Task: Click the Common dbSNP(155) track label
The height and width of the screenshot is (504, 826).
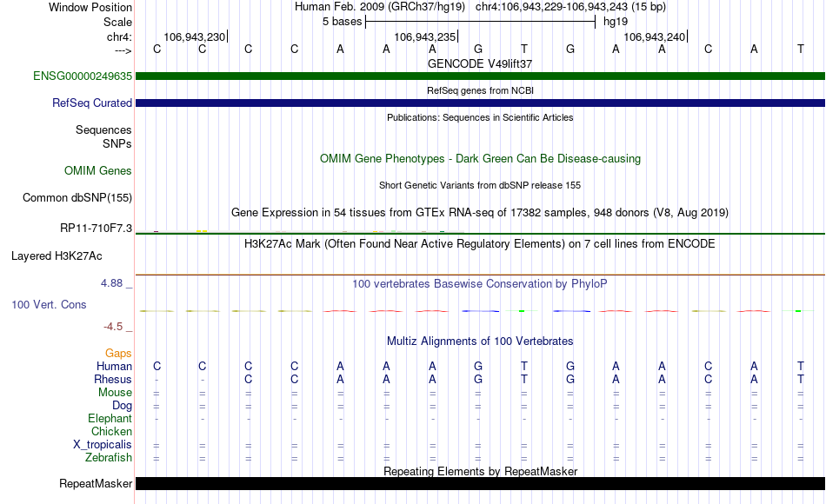Action: (x=77, y=198)
